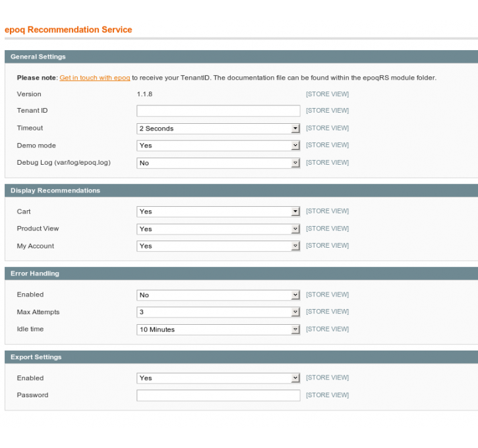Click the Idle time label

click(30, 329)
